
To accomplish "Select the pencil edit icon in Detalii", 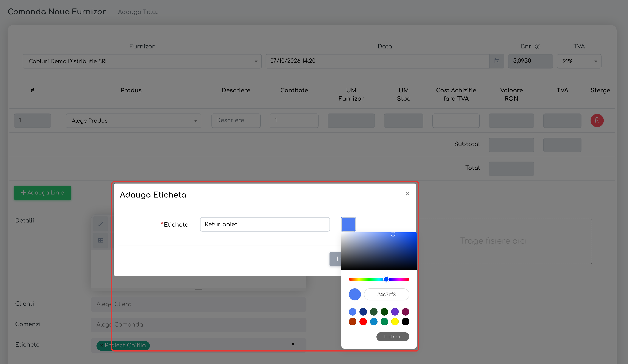I will tap(101, 223).
